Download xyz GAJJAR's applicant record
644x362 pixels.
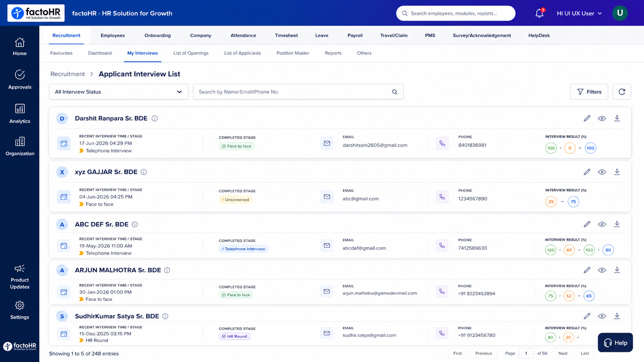[x=617, y=172]
